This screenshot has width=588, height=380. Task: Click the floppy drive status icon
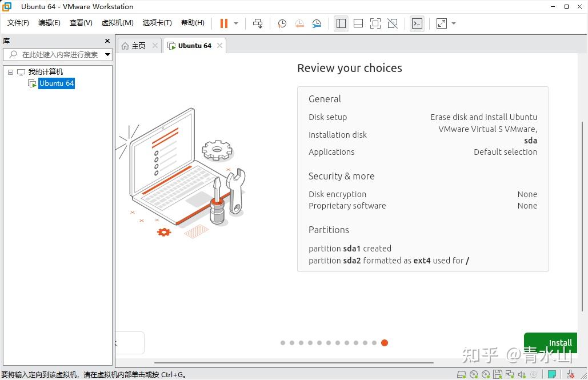coord(498,374)
